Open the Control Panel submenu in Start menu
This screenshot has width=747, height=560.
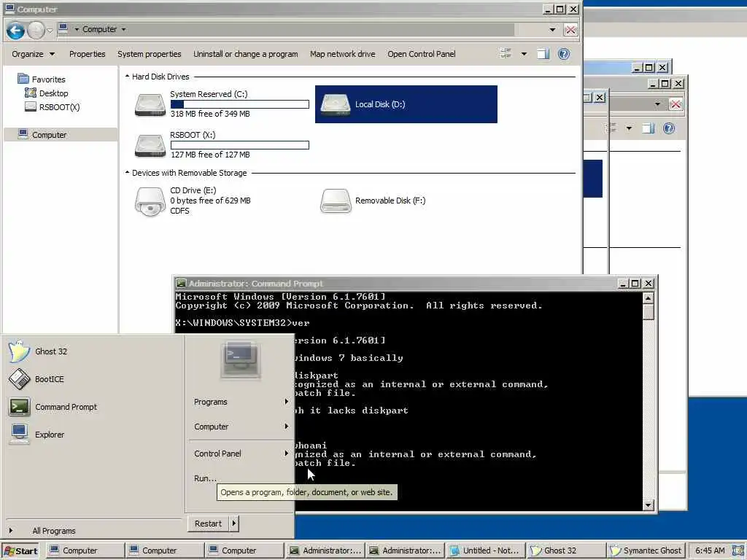pos(241,454)
